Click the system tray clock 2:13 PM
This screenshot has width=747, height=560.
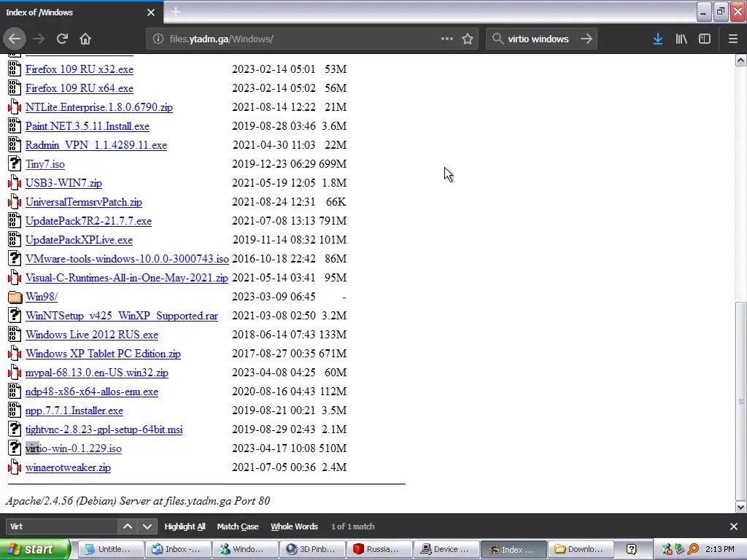[720, 550]
